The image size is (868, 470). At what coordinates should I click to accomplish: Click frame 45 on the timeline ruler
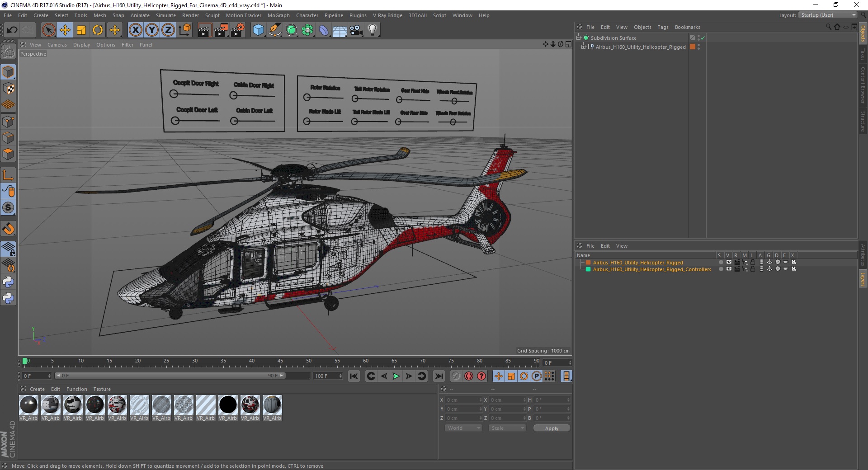[280, 362]
